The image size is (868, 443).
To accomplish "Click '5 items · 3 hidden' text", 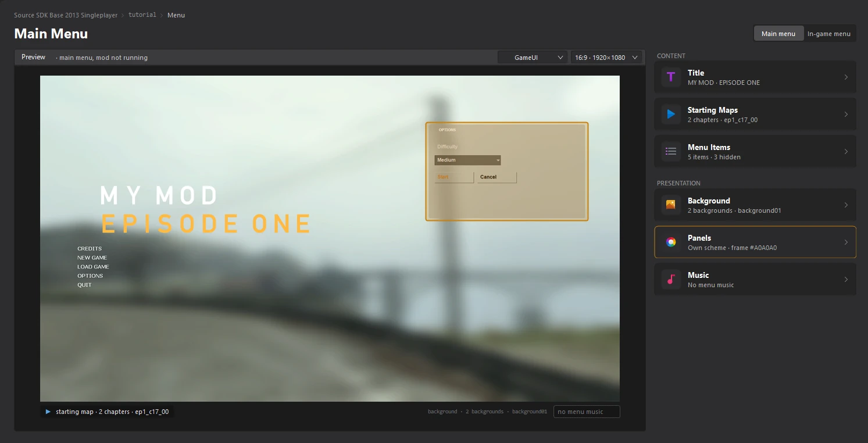I will click(714, 158).
